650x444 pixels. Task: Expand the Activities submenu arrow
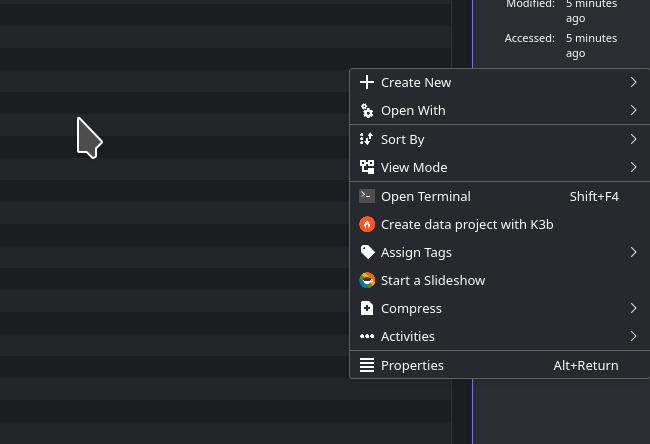[634, 336]
